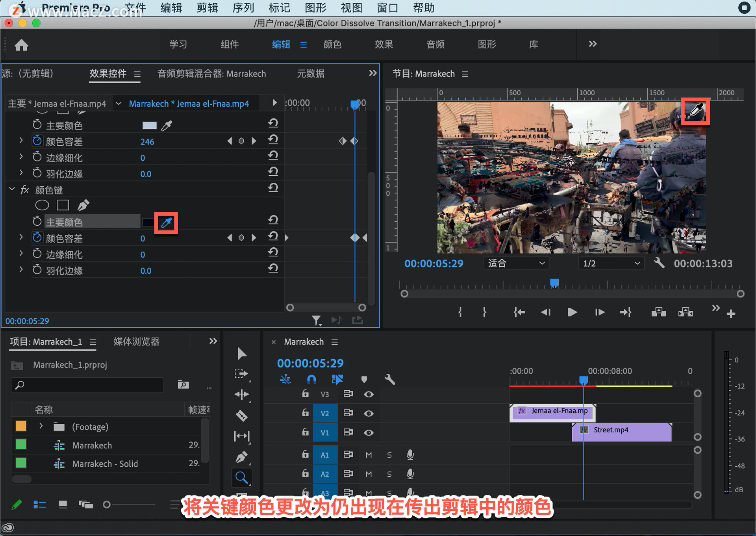Image resolution: width=756 pixels, height=536 pixels.
Task: Create an ellipse mask for Color Key
Action: click(42, 205)
